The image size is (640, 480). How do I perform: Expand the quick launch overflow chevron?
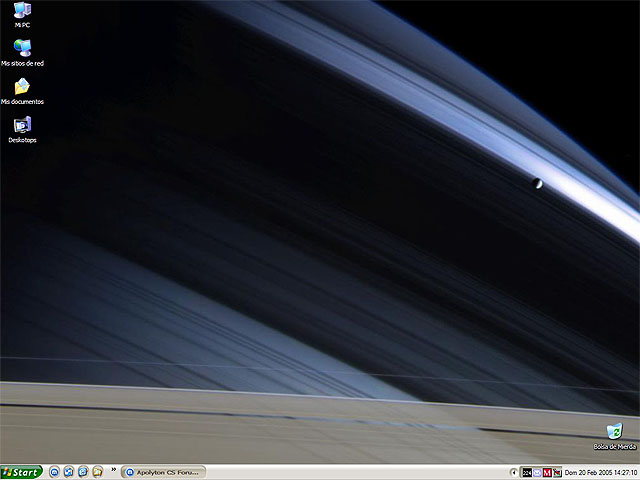click(114, 470)
